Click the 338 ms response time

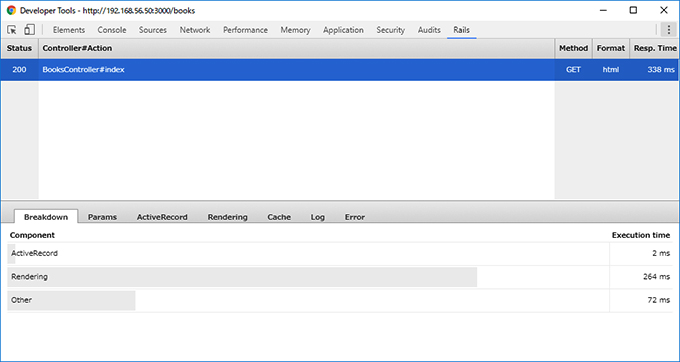(x=661, y=69)
